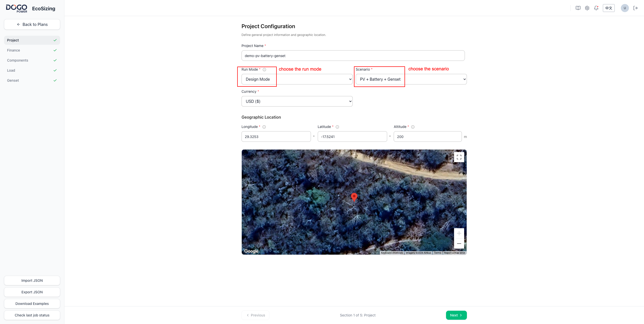
Task: Go back to Plans
Action: click(32, 24)
